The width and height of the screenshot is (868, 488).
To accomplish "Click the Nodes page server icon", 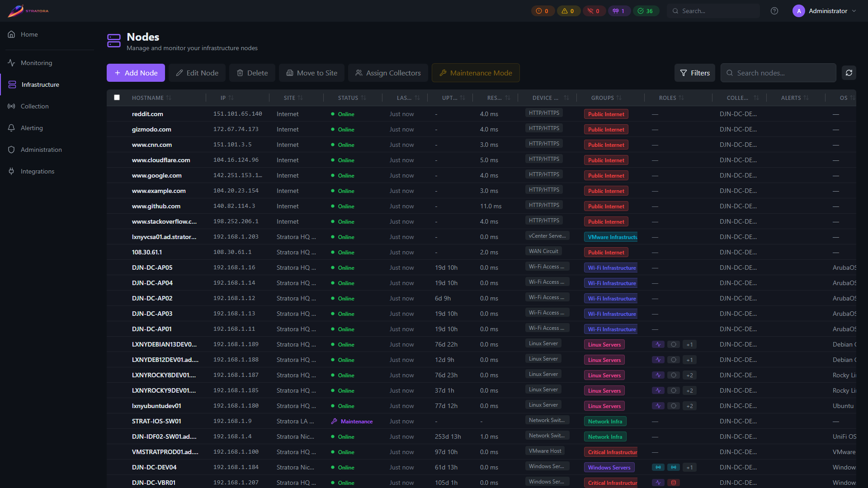I will coord(114,41).
